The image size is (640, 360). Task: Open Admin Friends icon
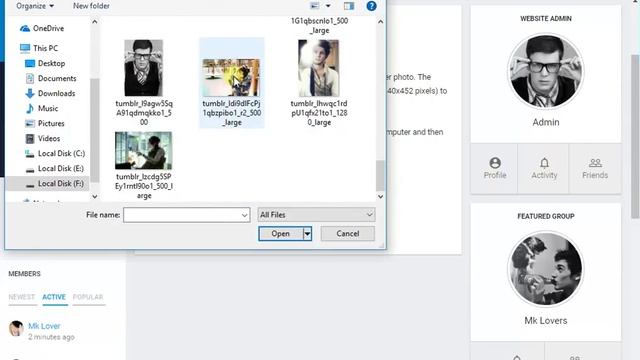pos(595,168)
